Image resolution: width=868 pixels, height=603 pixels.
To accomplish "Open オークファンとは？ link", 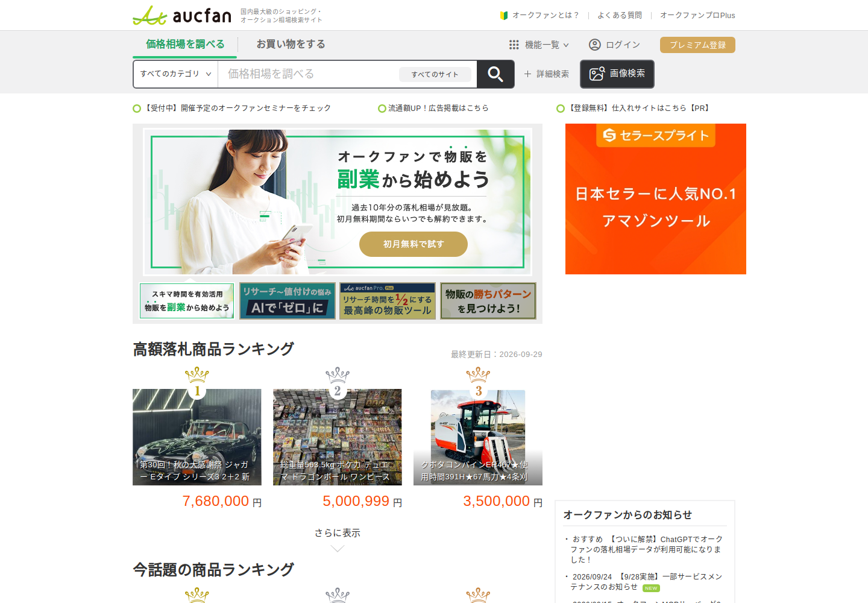I will (x=540, y=15).
